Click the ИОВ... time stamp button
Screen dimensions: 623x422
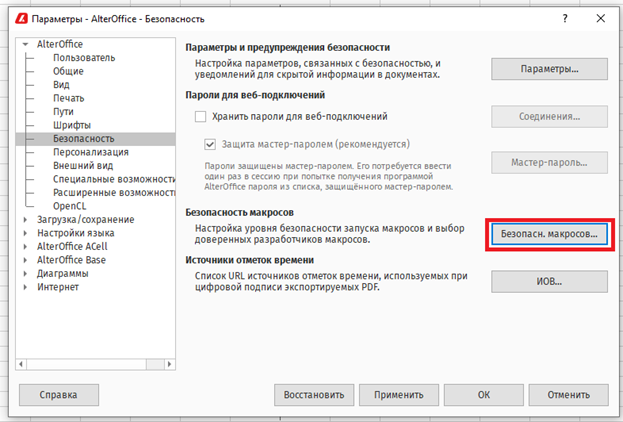549,282
